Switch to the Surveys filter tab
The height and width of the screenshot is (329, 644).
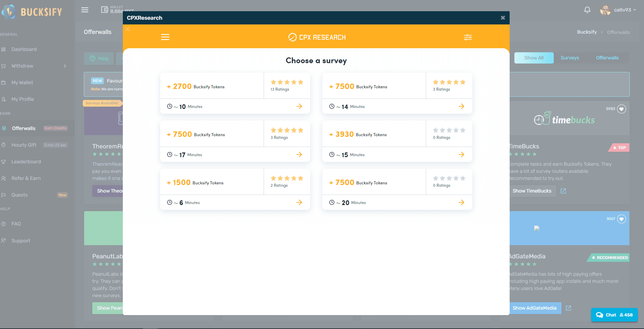coord(570,58)
